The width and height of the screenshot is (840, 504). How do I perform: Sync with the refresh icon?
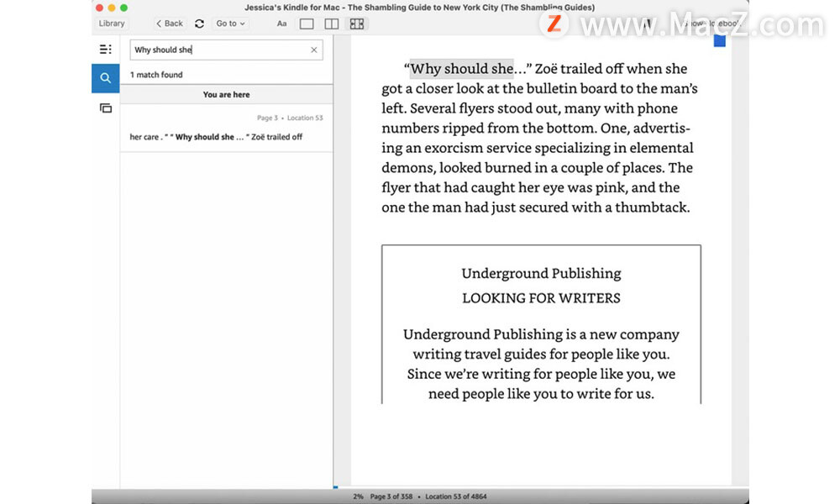(x=199, y=24)
